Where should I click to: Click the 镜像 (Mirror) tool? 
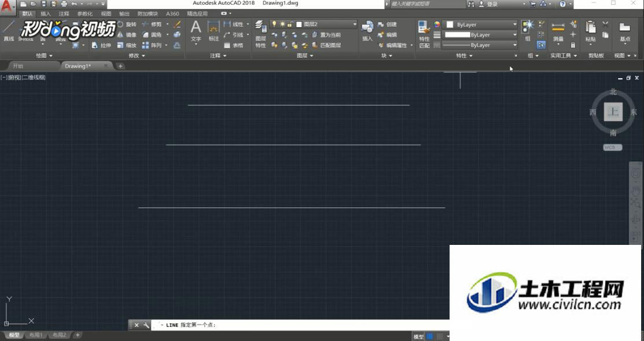point(127,35)
